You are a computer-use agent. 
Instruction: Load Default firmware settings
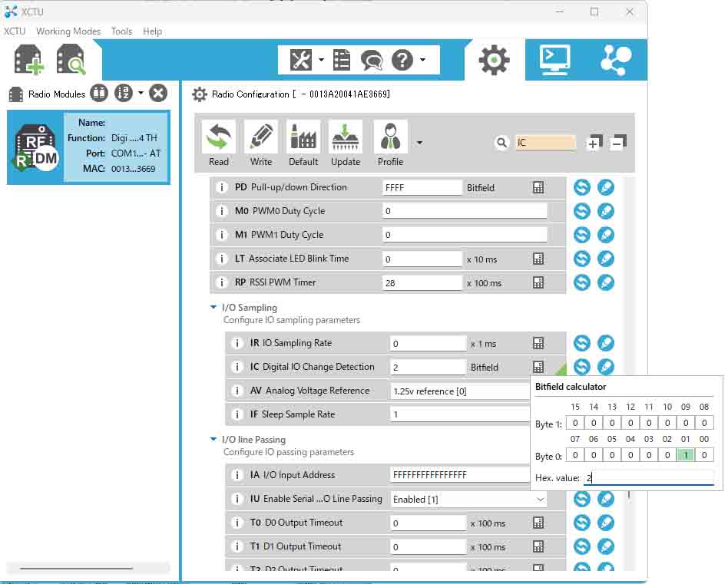pos(303,144)
